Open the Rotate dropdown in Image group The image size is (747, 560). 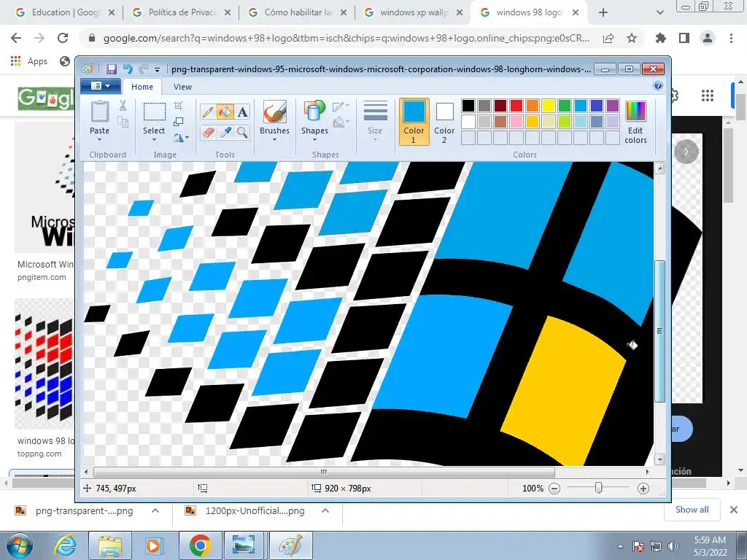(x=181, y=138)
